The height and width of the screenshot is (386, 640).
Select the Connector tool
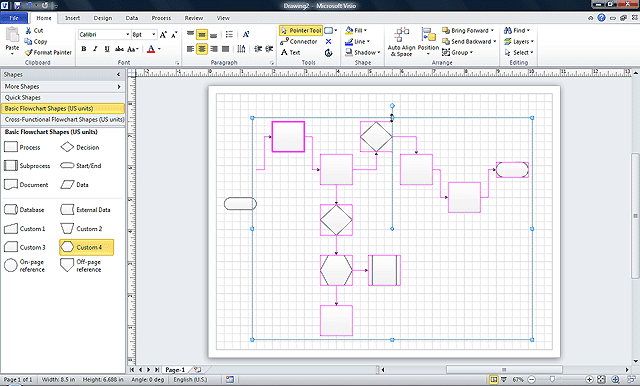coord(299,42)
